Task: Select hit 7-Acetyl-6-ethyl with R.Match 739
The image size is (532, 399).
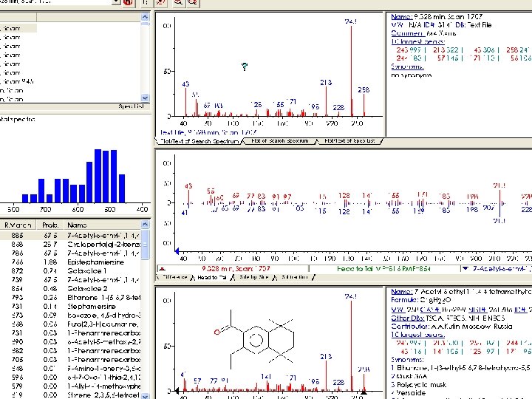Action: [x=70, y=279]
